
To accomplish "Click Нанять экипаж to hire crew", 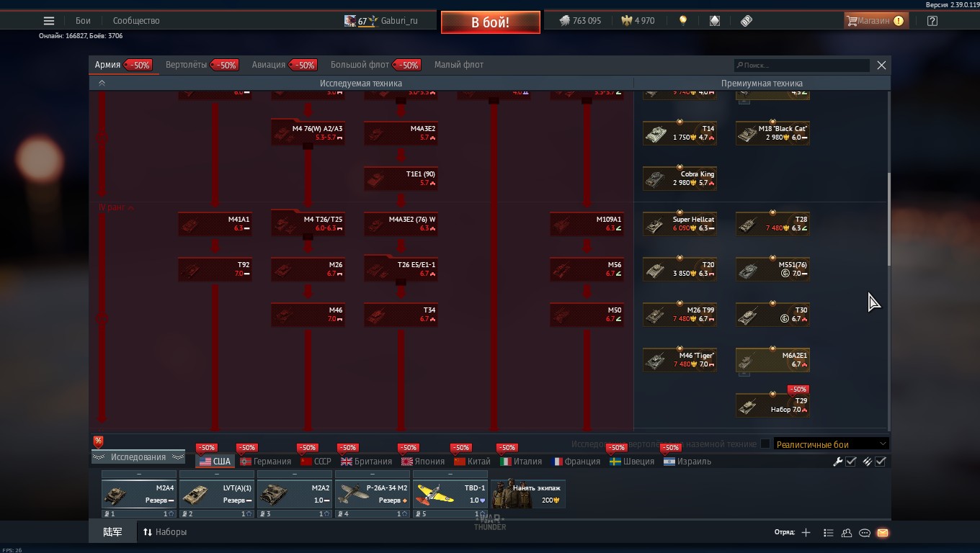I will [528, 494].
